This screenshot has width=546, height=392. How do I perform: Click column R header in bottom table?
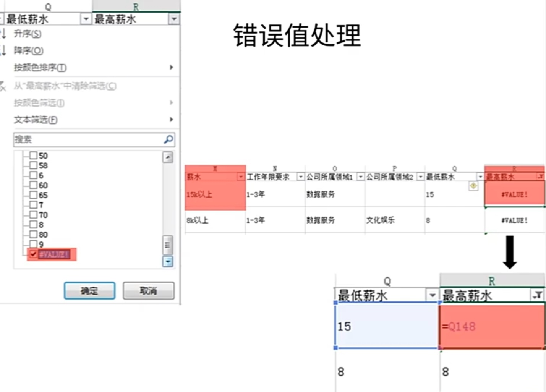click(x=492, y=281)
